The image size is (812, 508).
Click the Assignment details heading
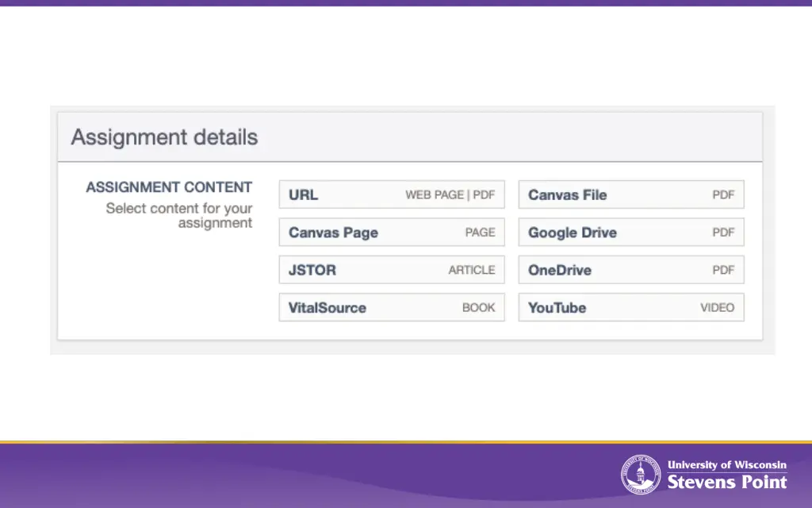point(164,137)
